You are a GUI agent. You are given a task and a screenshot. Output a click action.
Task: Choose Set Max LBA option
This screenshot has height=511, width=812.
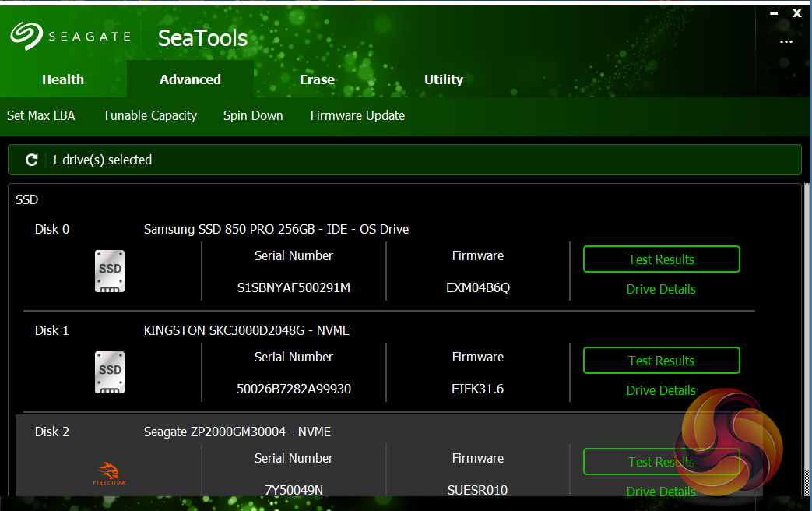click(x=41, y=115)
